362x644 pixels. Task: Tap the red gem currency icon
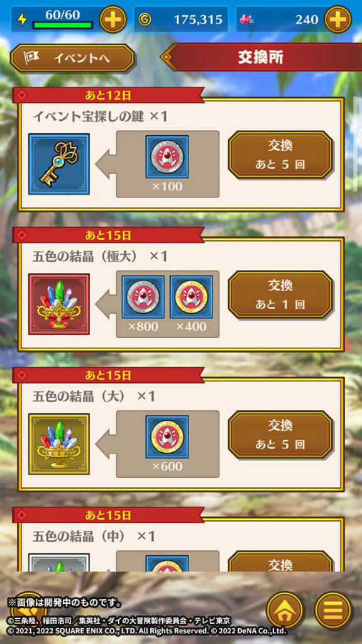pos(246,19)
